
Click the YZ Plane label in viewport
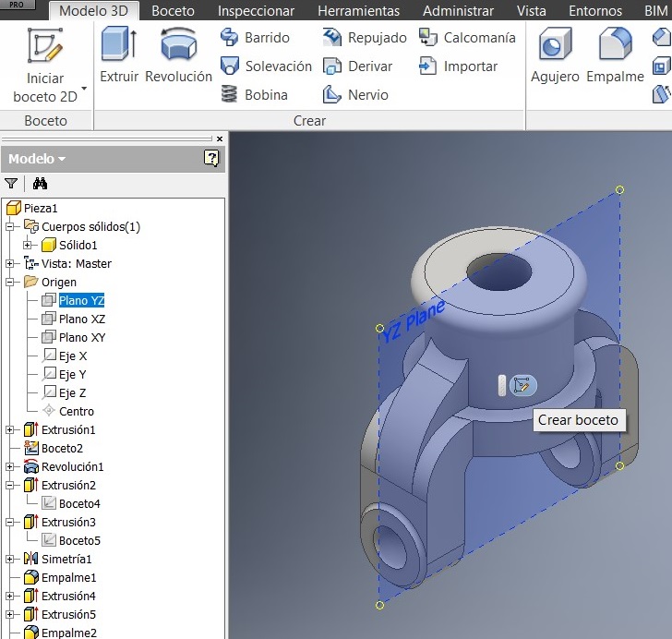point(414,321)
